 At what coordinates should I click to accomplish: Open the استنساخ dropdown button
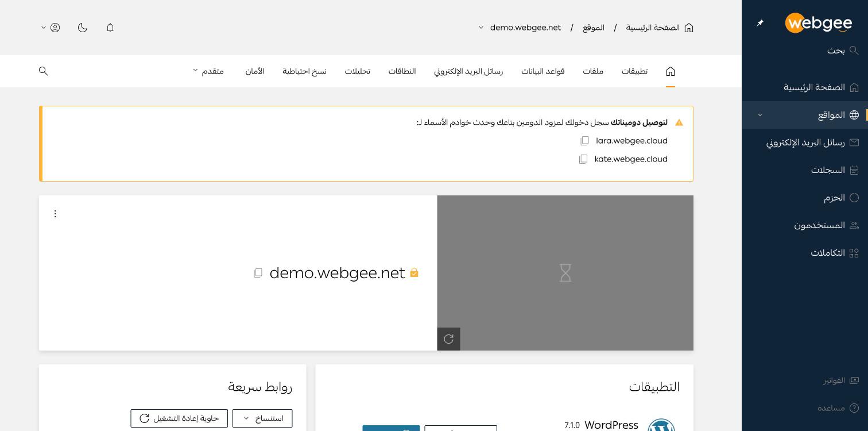[262, 418]
